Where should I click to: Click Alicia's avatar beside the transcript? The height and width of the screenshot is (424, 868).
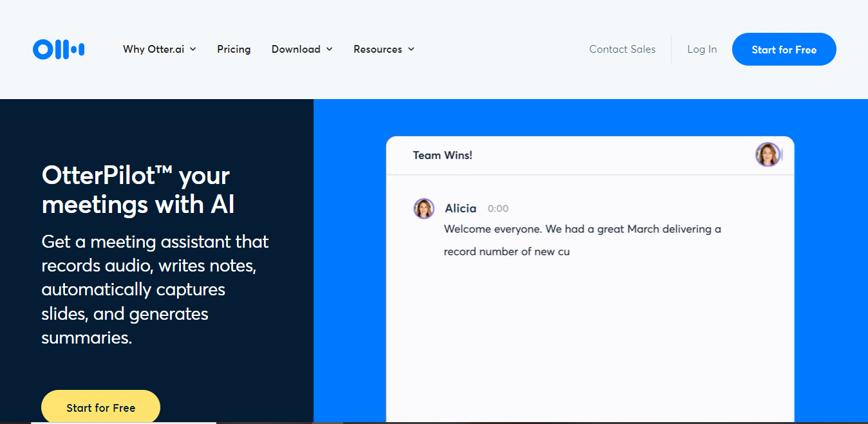point(424,208)
